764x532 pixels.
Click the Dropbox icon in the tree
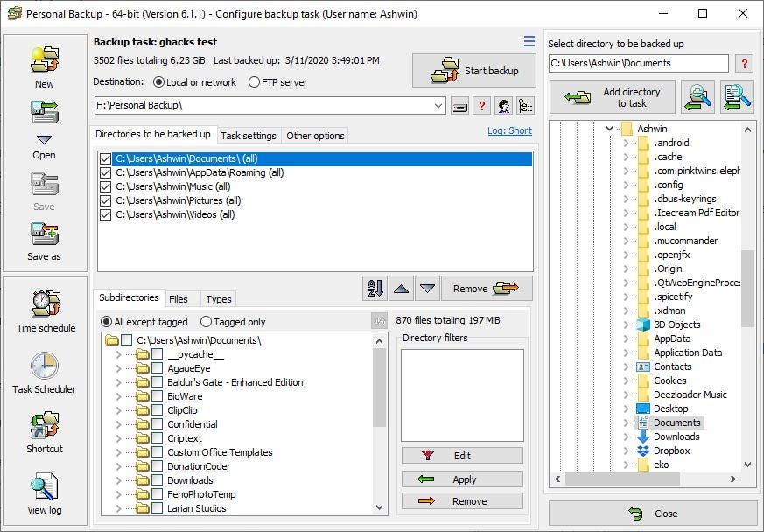pyautogui.click(x=643, y=451)
